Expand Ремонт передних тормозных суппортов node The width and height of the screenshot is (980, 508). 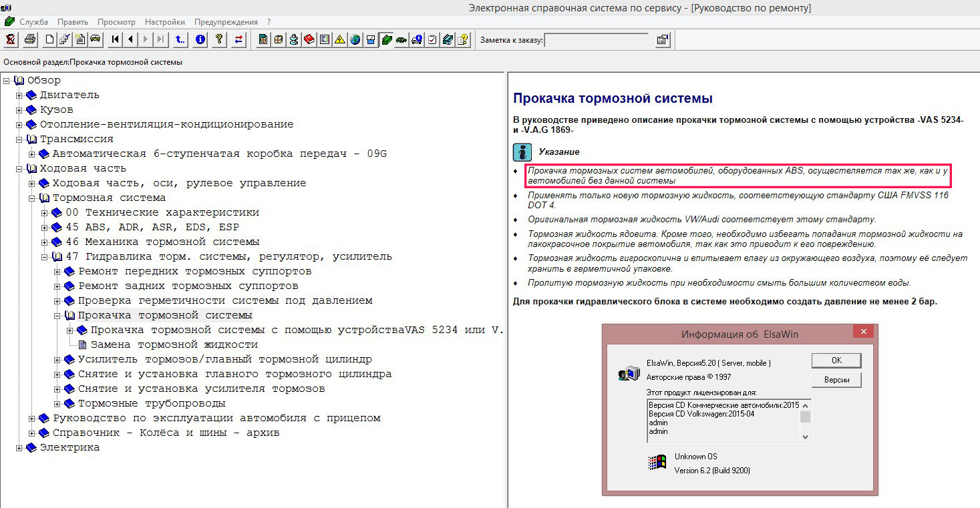[57, 272]
